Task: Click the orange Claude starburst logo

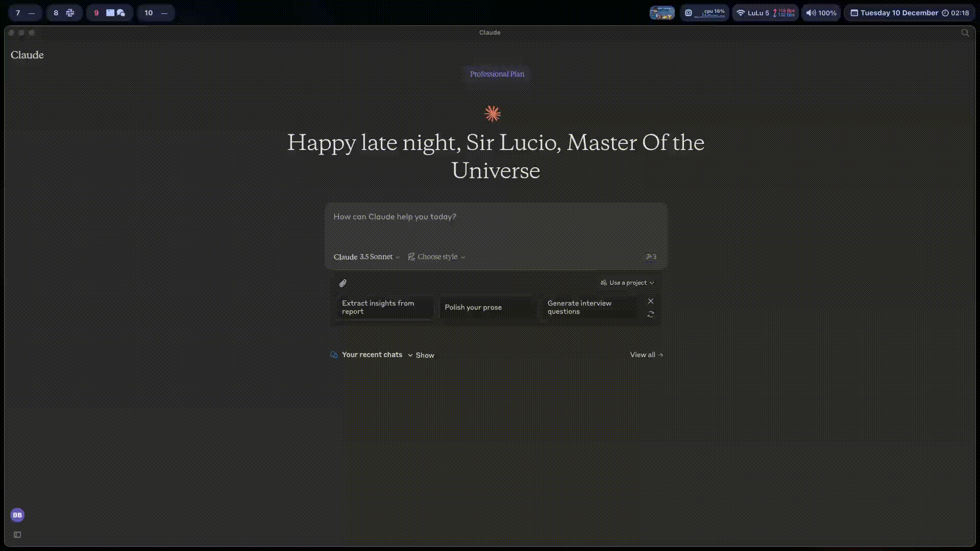Action: click(493, 114)
